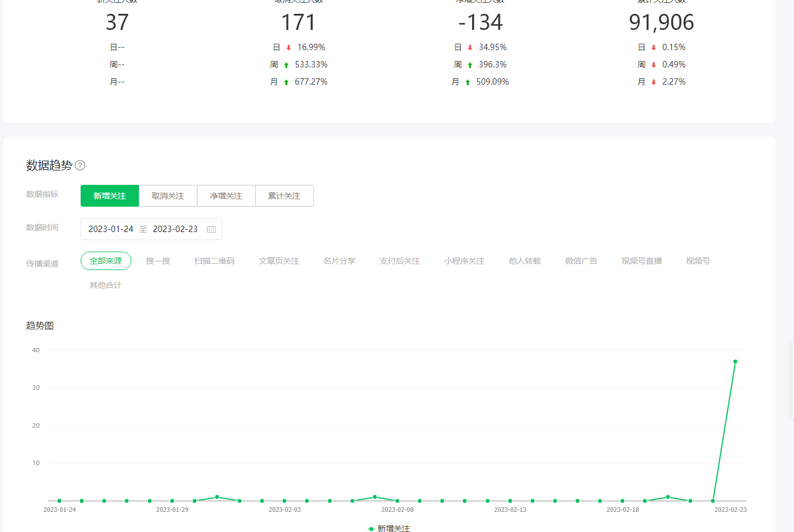Select the 新增关注 metric tab
This screenshot has width=794, height=532.
(109, 196)
